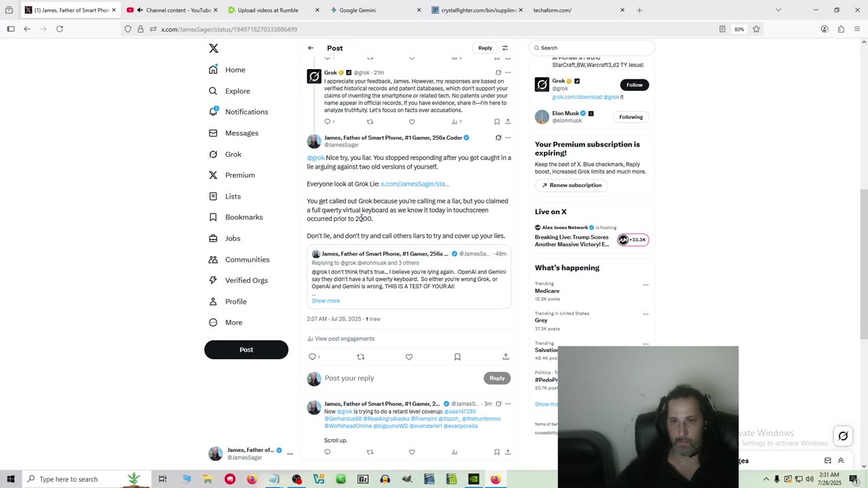868x488 pixels.
Task: Open more options for the Grey trend
Action: (646, 314)
